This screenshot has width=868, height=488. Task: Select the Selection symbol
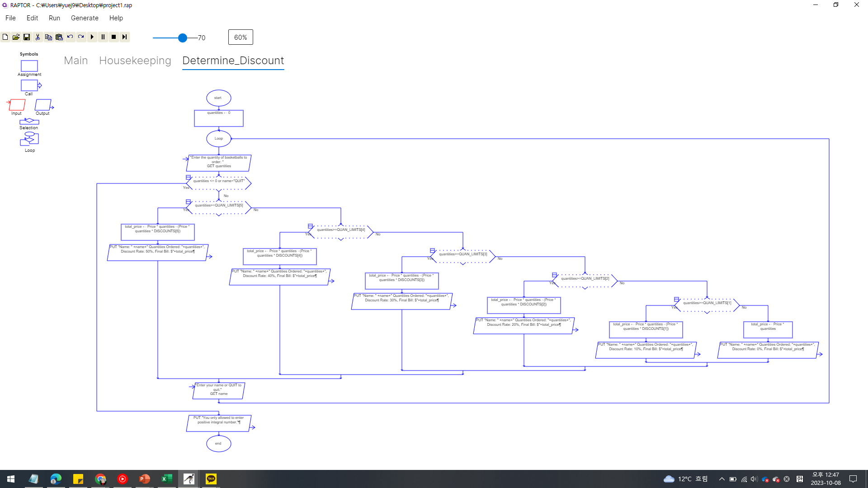click(x=29, y=121)
